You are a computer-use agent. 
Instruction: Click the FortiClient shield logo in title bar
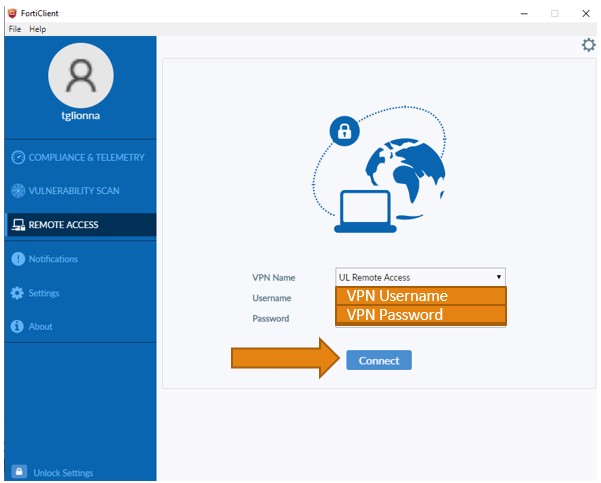point(12,13)
